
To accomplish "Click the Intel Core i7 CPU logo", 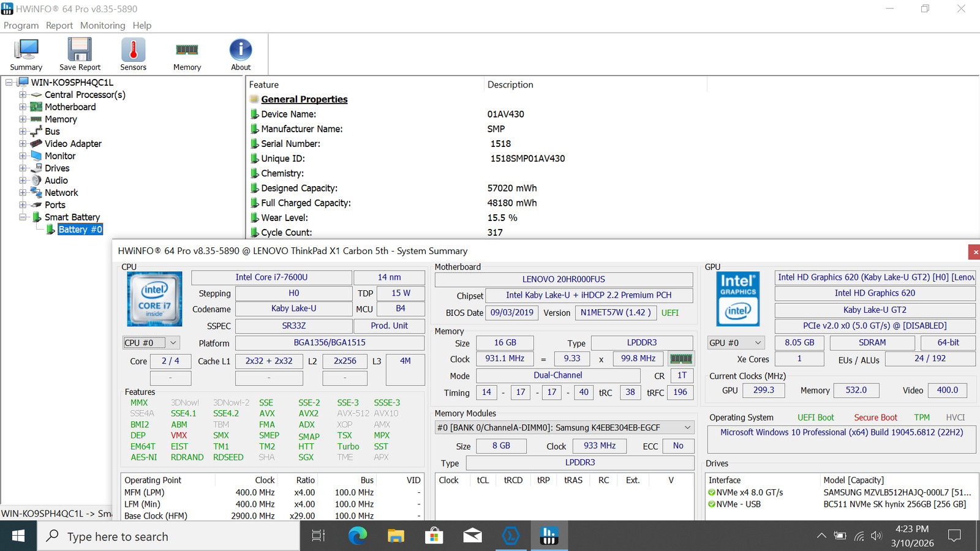I will [x=154, y=299].
